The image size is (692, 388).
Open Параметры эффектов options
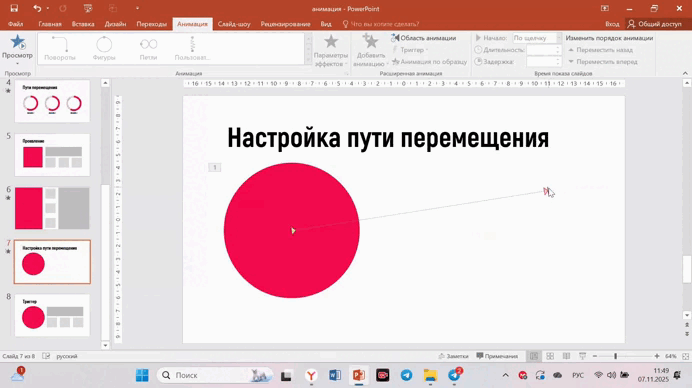tap(331, 50)
